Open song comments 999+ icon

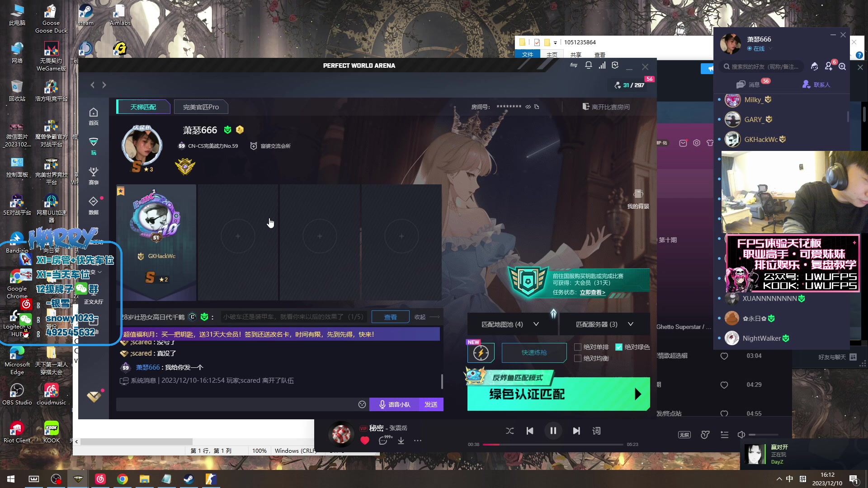coord(384,440)
